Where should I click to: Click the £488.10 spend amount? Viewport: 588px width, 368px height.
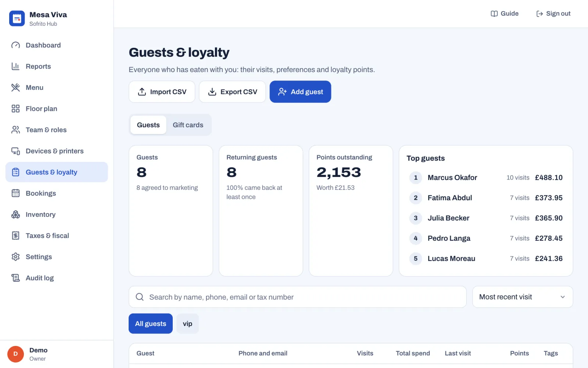(x=549, y=178)
